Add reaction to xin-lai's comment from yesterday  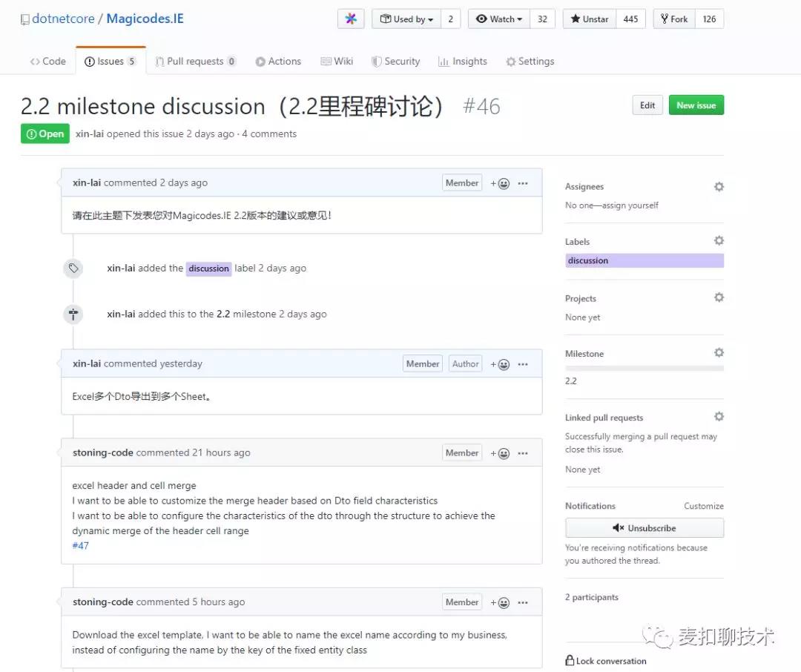500,364
